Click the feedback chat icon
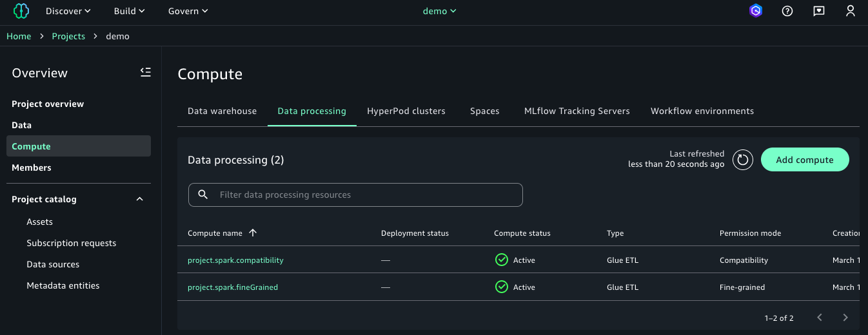This screenshot has width=868, height=335. (x=818, y=11)
